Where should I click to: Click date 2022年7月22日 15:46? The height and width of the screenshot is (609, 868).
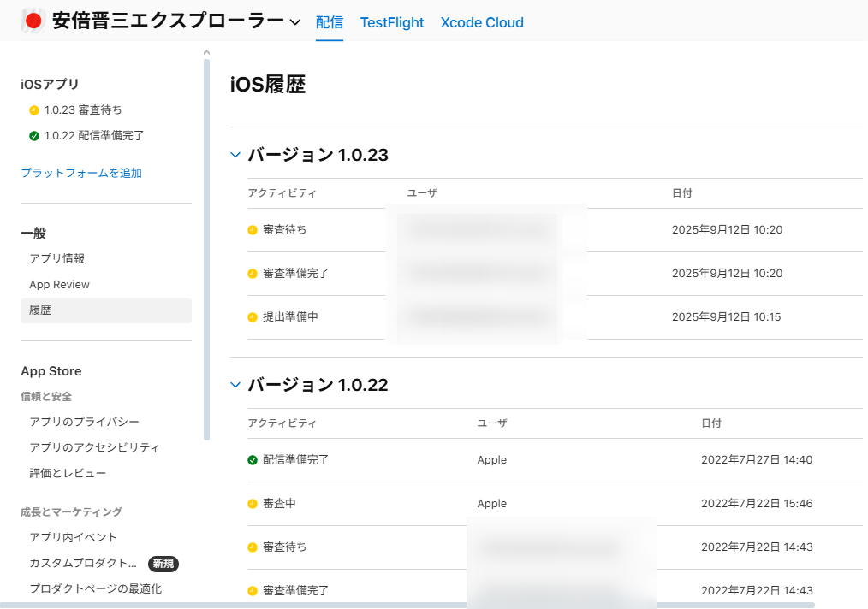(757, 503)
